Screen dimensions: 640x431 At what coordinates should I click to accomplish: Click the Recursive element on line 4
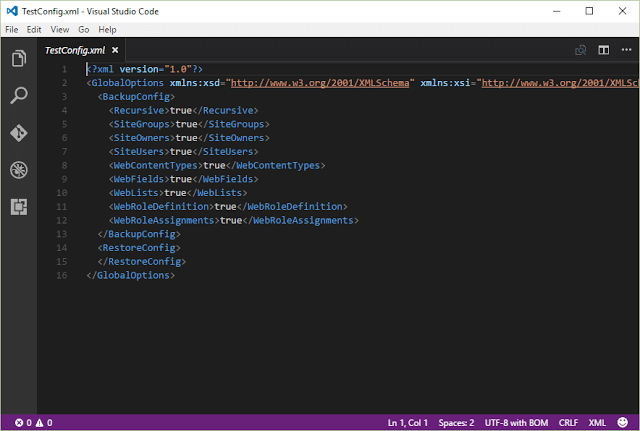183,111
